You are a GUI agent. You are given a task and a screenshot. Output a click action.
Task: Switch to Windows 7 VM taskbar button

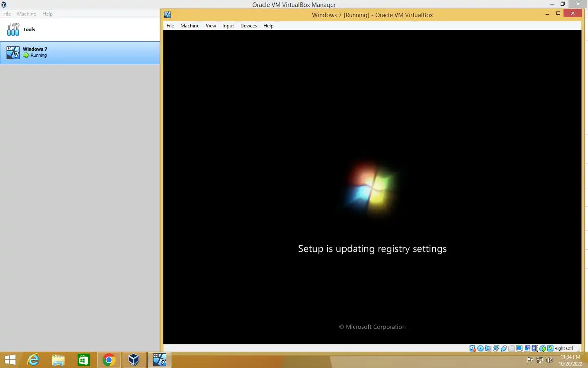pos(159,360)
